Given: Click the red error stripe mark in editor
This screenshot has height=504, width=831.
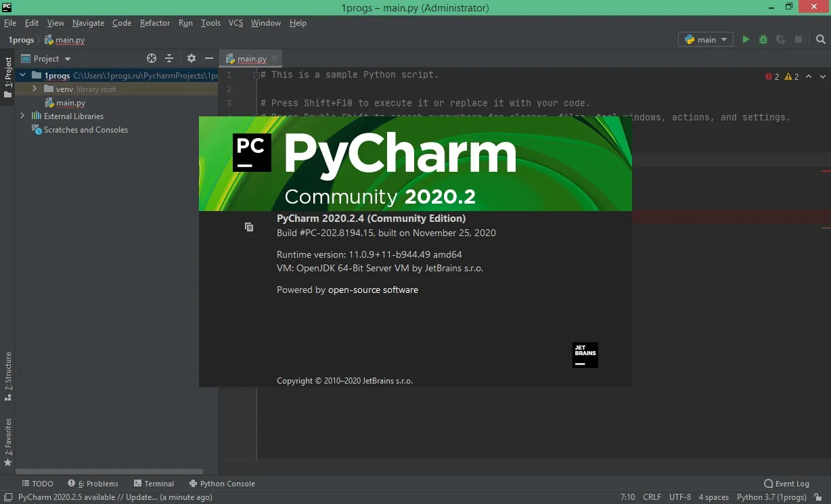Looking at the screenshot, I should [x=826, y=173].
